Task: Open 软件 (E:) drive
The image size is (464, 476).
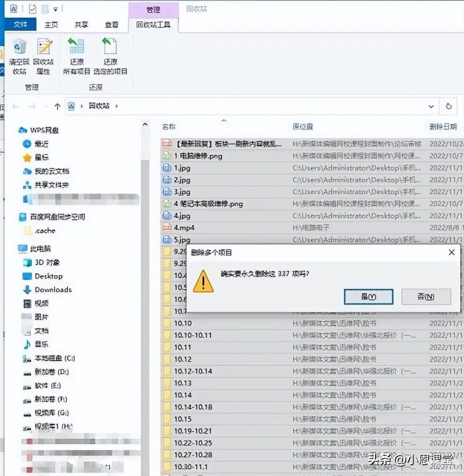Action: point(48,385)
